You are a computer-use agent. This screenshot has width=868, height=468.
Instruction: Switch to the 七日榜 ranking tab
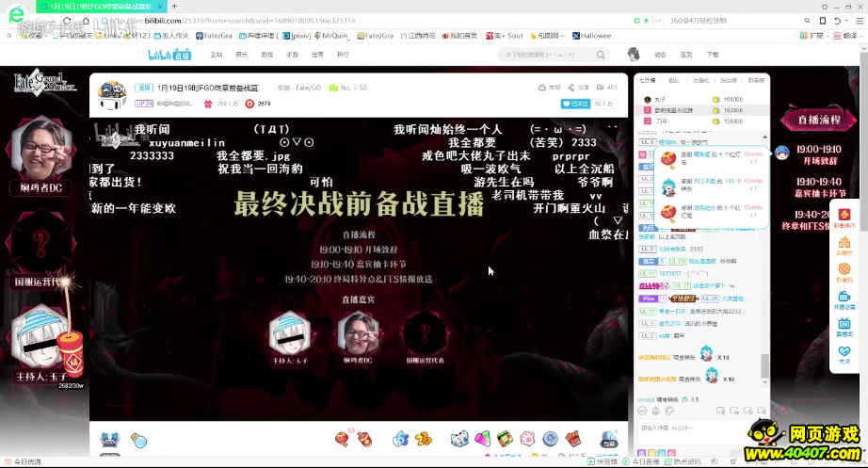pos(647,81)
